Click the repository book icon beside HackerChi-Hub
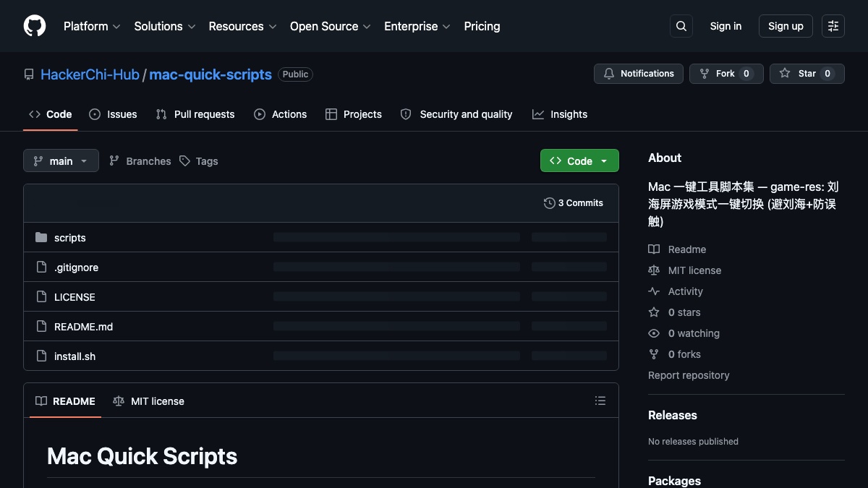Screen dimensions: 868x488 [x=29, y=74]
